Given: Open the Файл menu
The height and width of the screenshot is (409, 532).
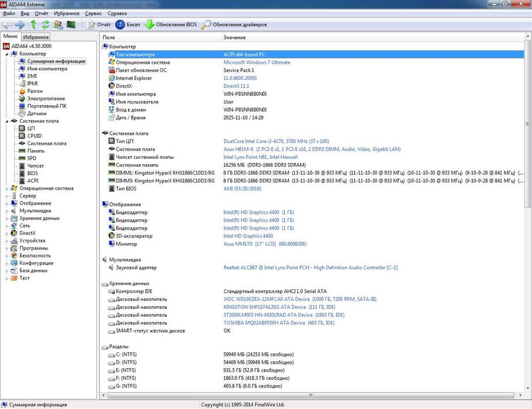Looking at the screenshot, I should pos(9,13).
